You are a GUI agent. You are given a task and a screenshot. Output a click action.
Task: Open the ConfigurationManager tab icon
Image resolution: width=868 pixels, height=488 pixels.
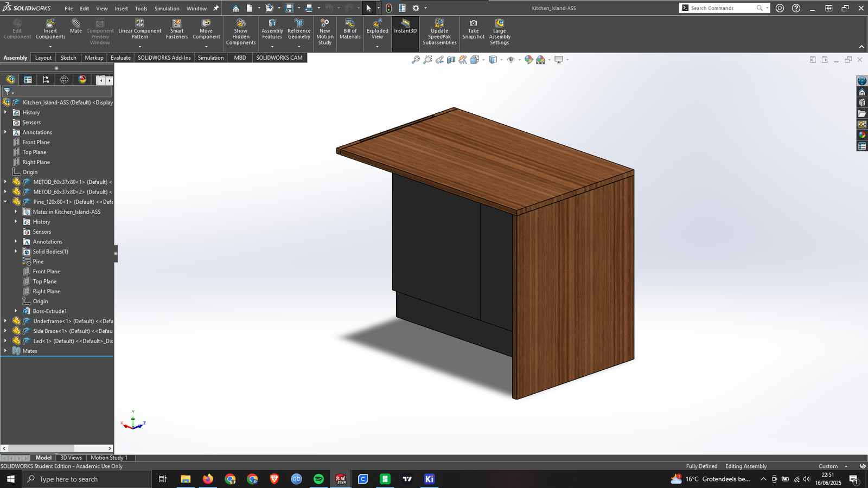click(x=46, y=80)
